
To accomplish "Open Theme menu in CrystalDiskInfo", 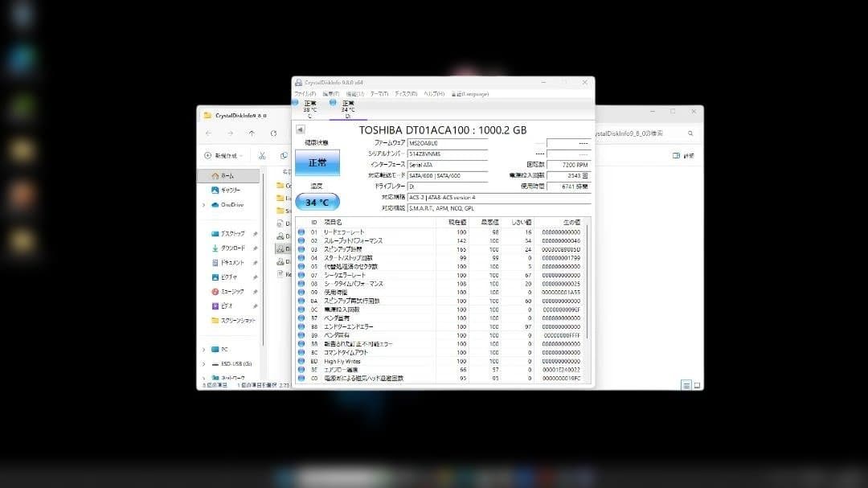I will 379,94.
